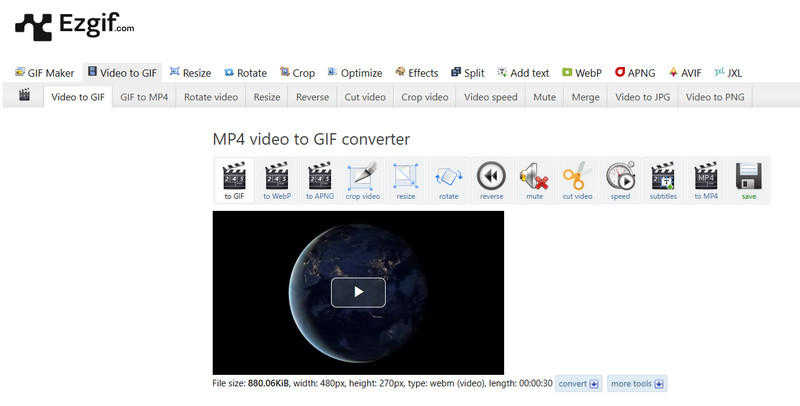Open GIF Maker in top menu
Image resolution: width=800 pixels, height=406 pixels.
click(x=44, y=73)
